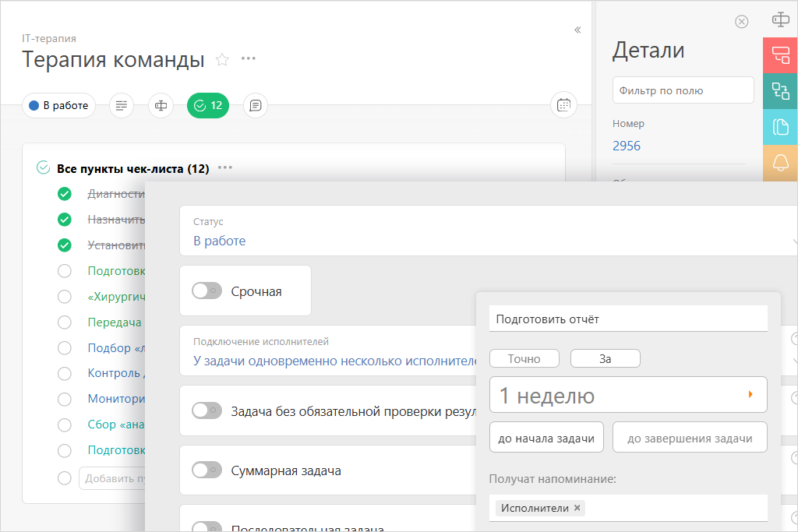The width and height of the screenshot is (798, 532).
Task: Open the orange bell reminders sidebar tab
Action: (x=780, y=163)
